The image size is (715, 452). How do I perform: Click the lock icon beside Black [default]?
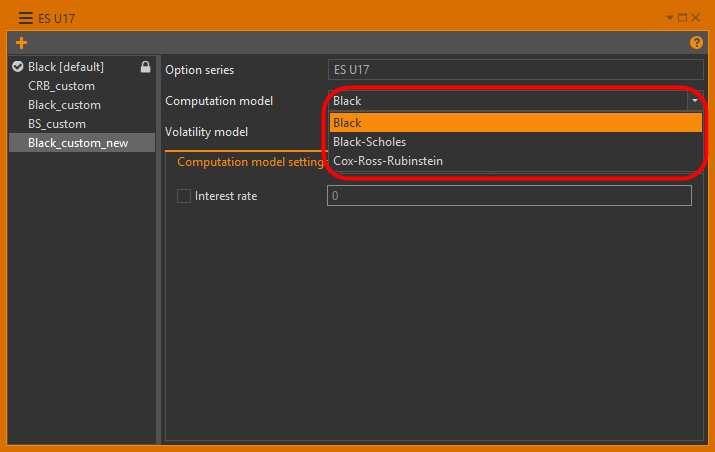[145, 68]
